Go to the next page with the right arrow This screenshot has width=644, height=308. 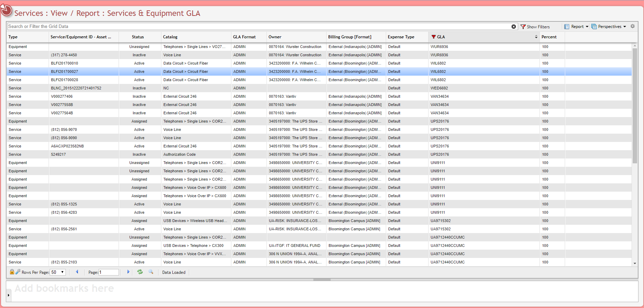pos(128,272)
